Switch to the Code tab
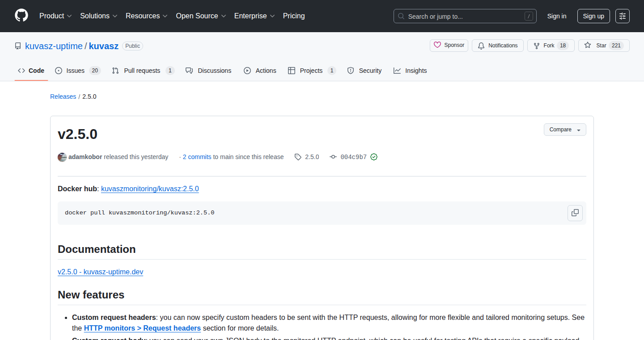 (x=31, y=71)
